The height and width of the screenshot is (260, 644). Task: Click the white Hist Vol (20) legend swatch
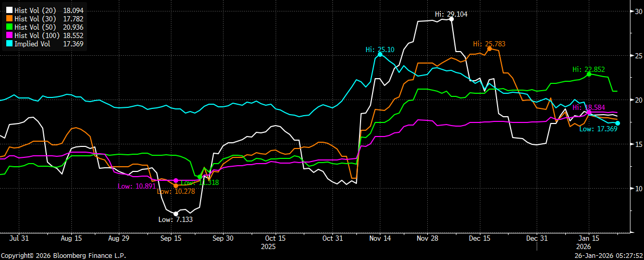(x=8, y=10)
